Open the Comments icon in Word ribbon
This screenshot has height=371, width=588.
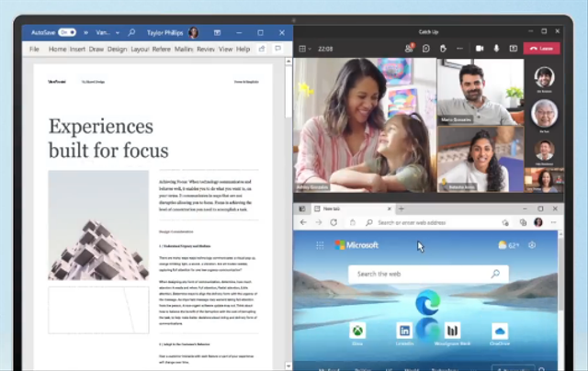pos(277,49)
